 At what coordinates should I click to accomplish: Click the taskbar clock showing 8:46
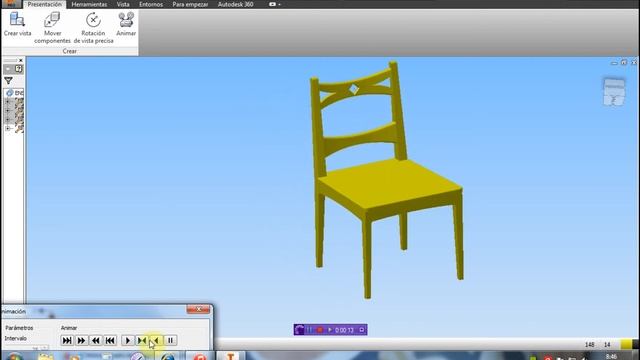point(611,357)
